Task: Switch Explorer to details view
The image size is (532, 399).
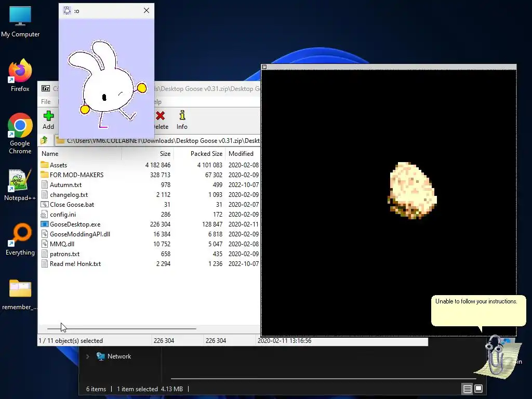Action: pyautogui.click(x=467, y=389)
